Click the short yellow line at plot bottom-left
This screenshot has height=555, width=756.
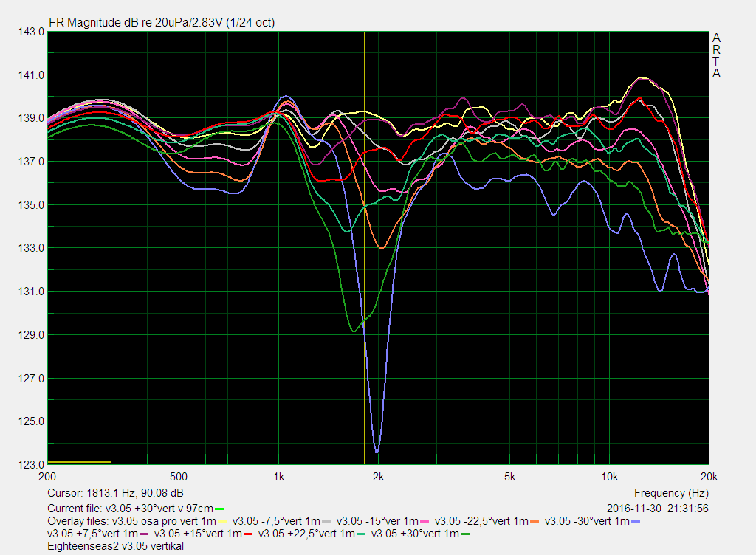coord(79,462)
